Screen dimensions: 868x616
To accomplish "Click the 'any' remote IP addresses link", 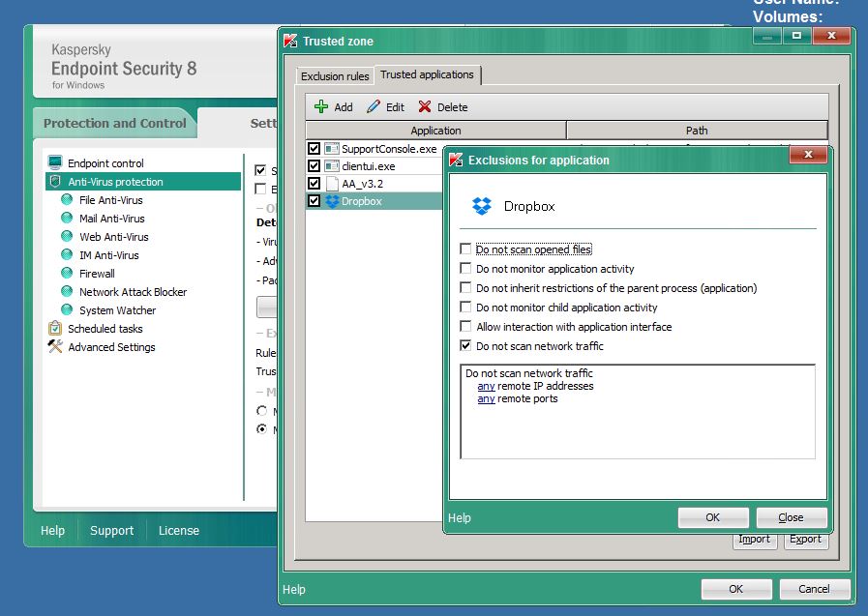I will click(486, 386).
